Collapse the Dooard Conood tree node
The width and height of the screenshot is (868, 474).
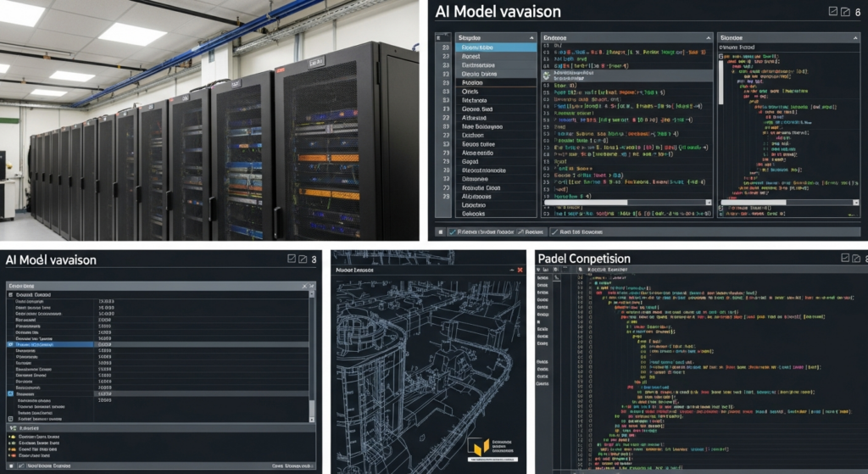coord(10,294)
